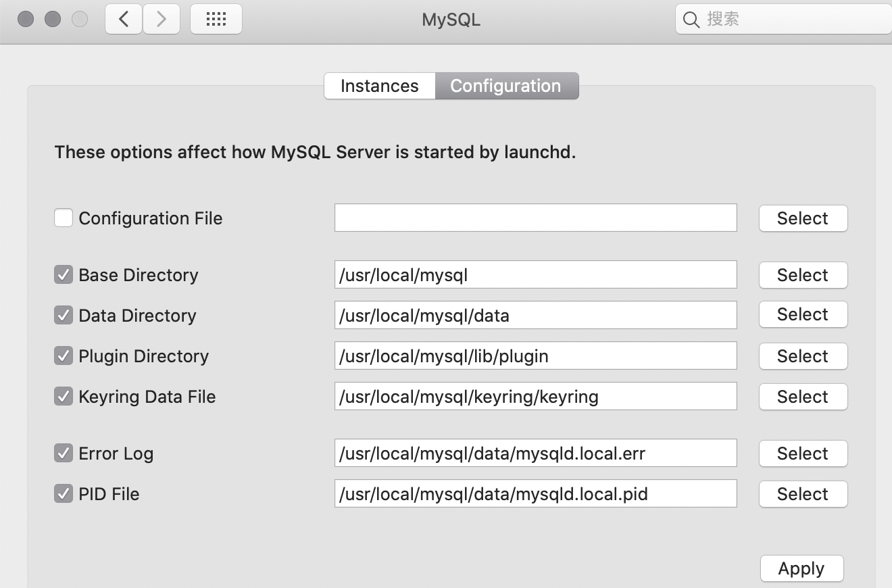This screenshot has width=892, height=588.
Task: Toggle the Error Log checkbox
Action: pos(64,454)
